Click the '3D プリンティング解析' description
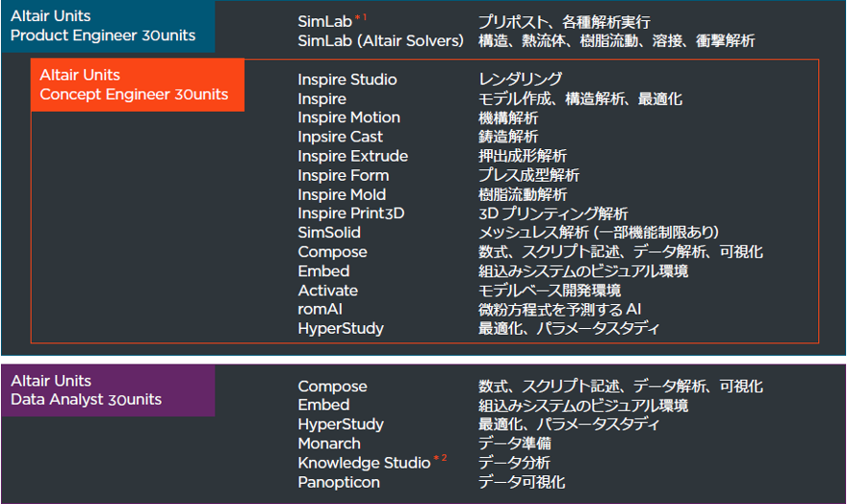 pos(553,213)
